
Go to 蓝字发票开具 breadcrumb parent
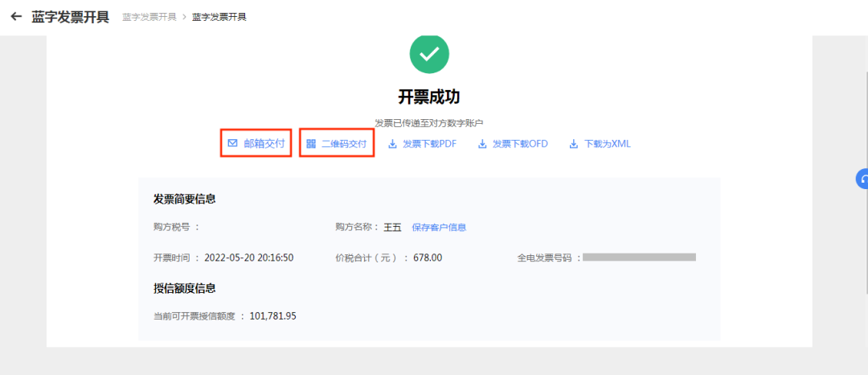(149, 17)
